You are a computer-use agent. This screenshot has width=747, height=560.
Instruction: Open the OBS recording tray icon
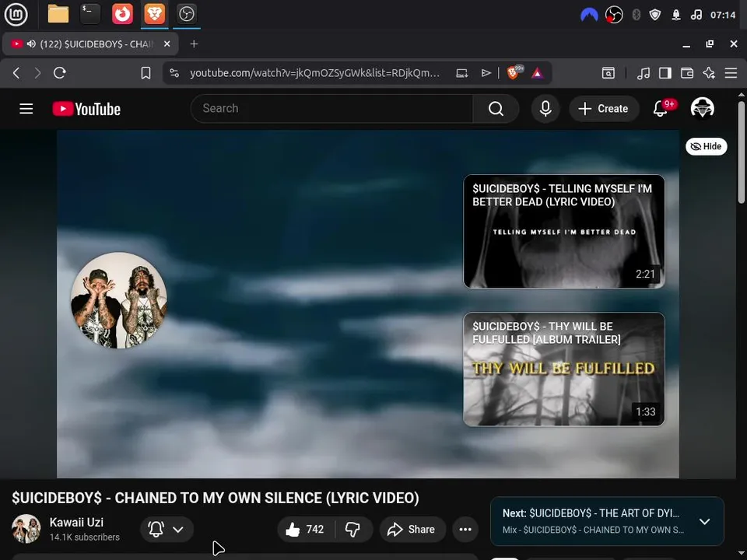614,16
